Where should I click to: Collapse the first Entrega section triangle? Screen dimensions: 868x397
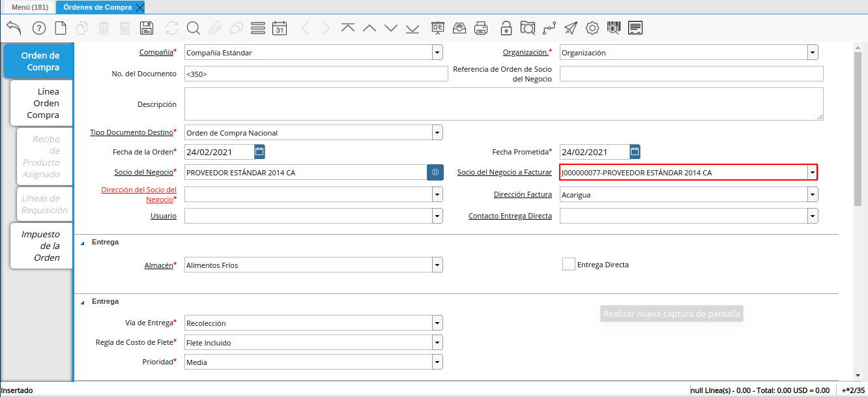pos(83,243)
